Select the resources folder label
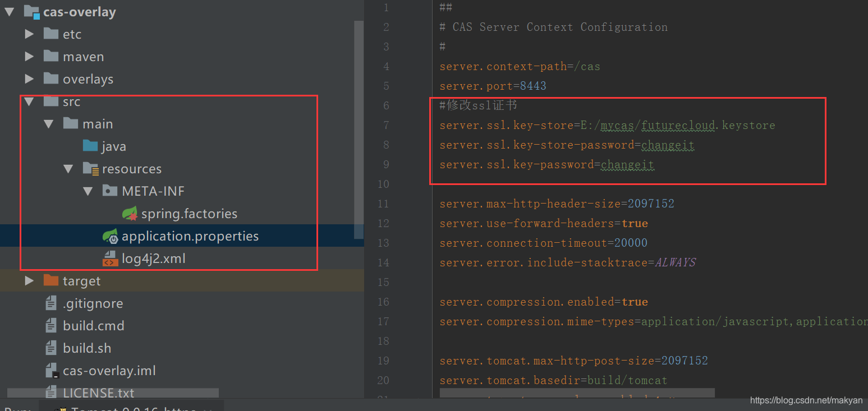Screen dimensions: 868x411 [x=132, y=169]
